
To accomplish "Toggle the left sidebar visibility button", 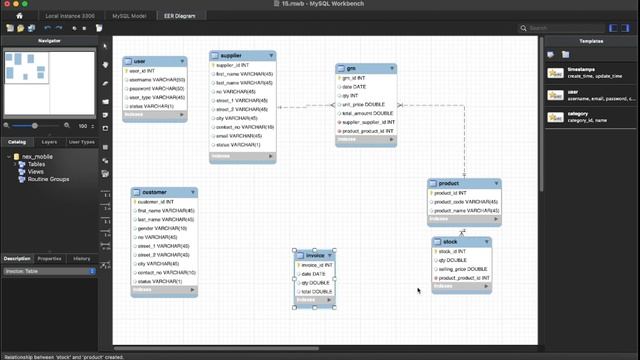I will coord(613,28).
